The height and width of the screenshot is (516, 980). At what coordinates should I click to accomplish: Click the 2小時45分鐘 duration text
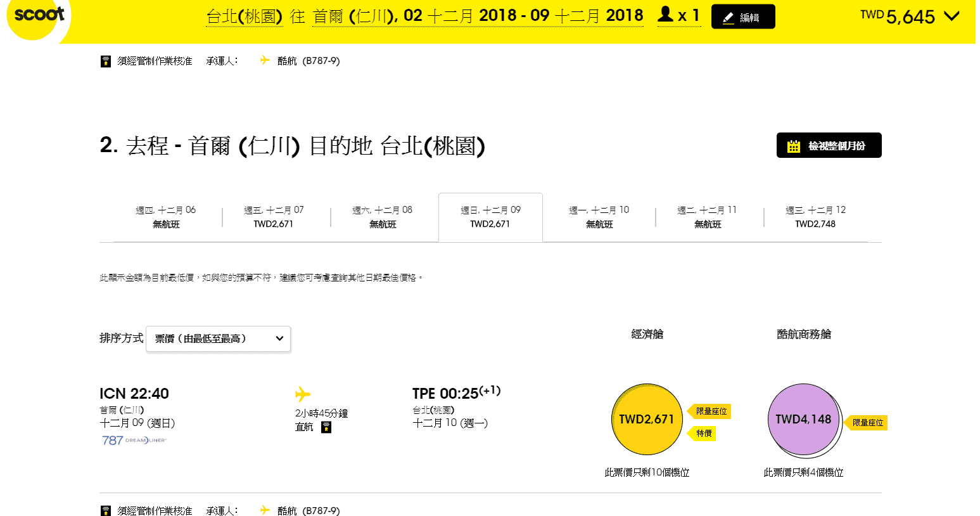pos(321,413)
